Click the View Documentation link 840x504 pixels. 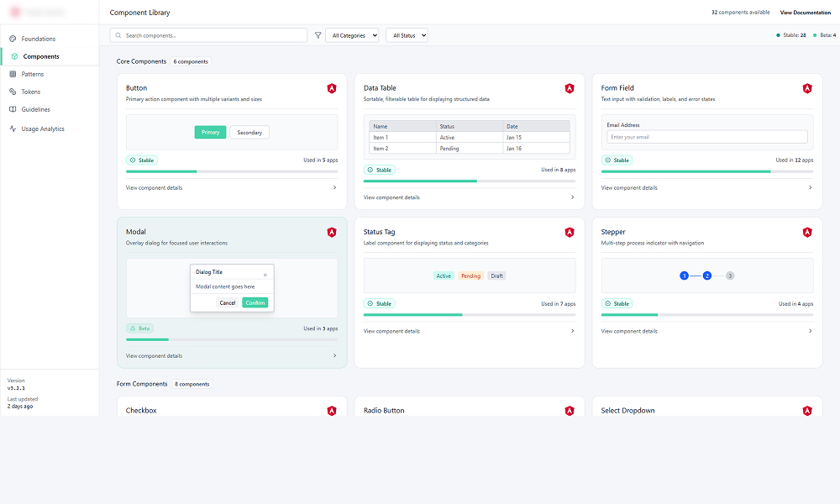coord(805,13)
